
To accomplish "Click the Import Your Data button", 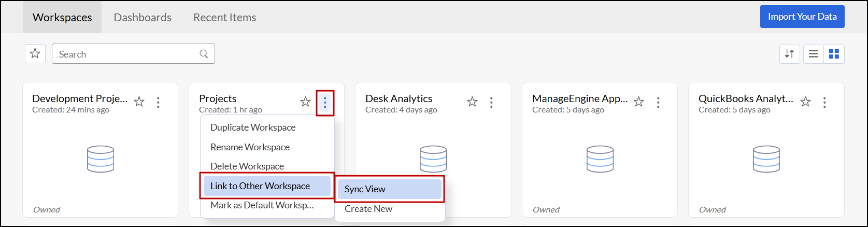I will [802, 17].
